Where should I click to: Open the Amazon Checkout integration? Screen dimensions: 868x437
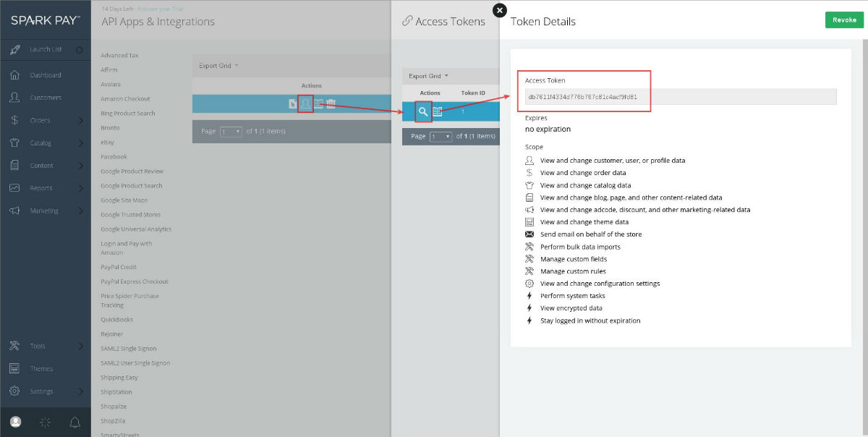point(125,99)
